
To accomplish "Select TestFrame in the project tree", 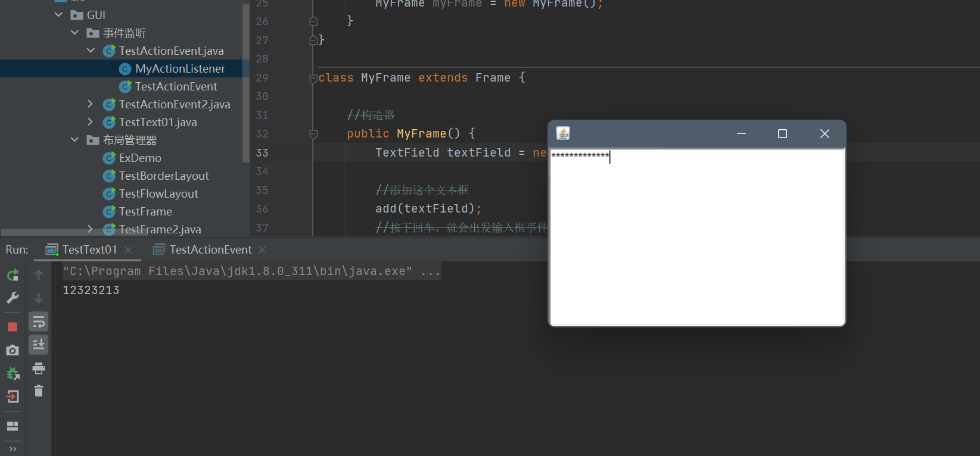I will 145,211.
